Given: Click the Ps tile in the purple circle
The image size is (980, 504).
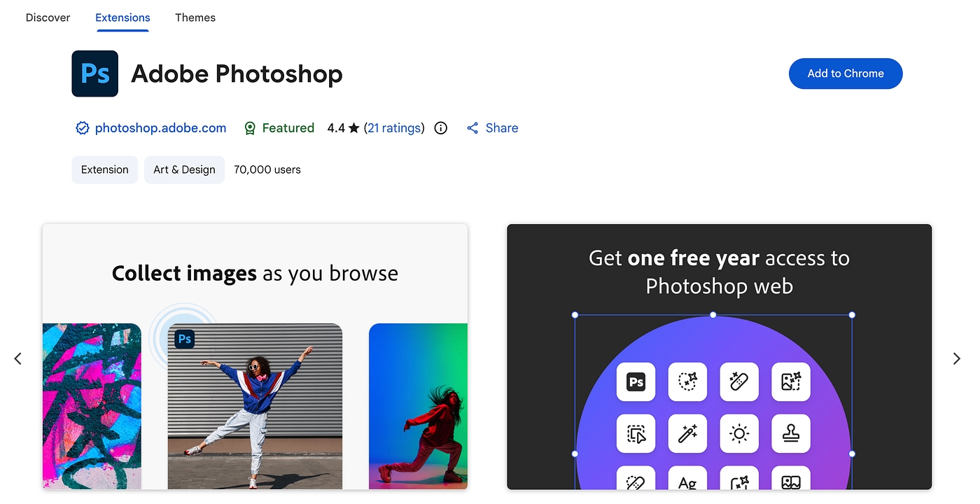Looking at the screenshot, I should (636, 381).
